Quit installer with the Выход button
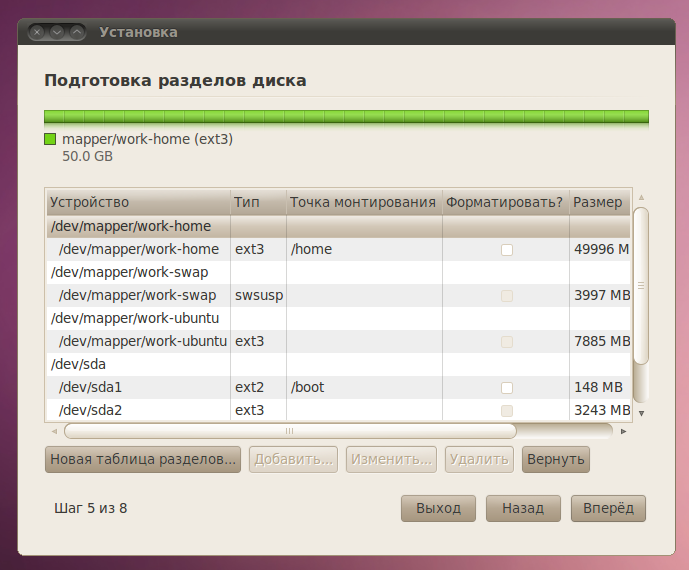The height and width of the screenshot is (570, 689). point(438,508)
